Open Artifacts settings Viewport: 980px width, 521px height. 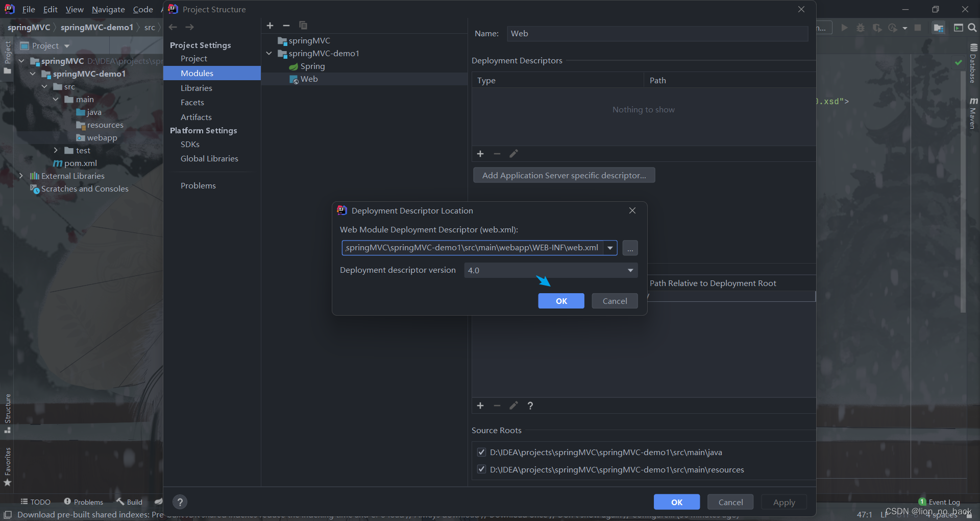click(x=196, y=117)
